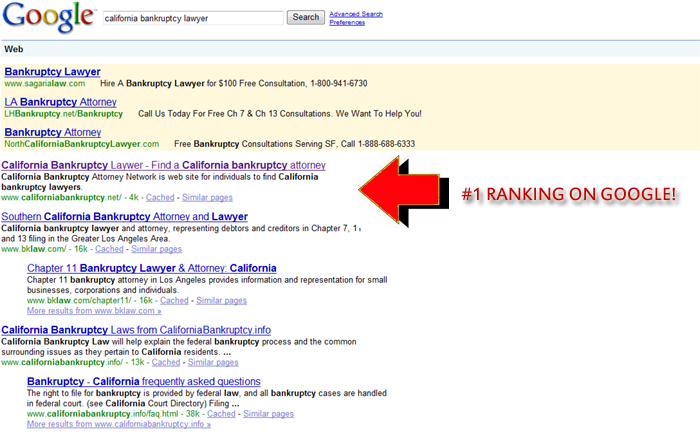Click Free Bankruptcy Consultations Serving SF ad text
Viewport: 700px width, 434px height.
point(294,144)
